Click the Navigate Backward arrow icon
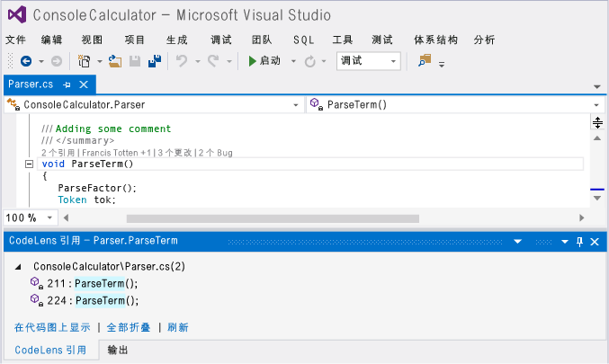Image resolution: width=609 pixels, height=364 pixels. tap(25, 61)
